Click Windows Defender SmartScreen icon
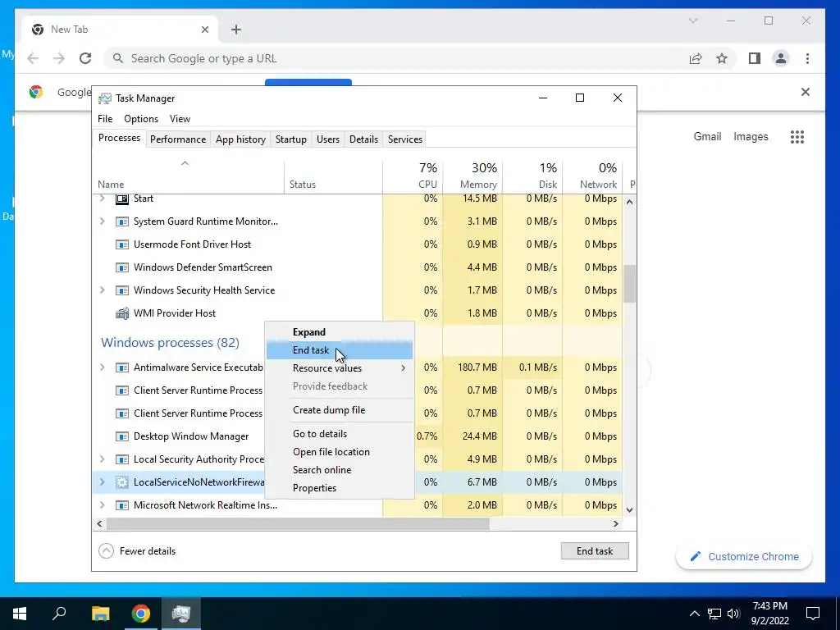Viewport: 840px width, 630px height. (122, 267)
